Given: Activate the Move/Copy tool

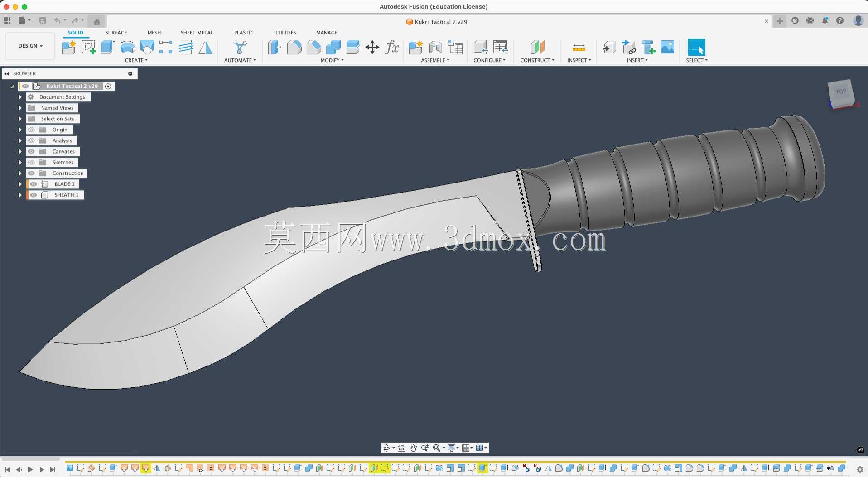Looking at the screenshot, I should (372, 47).
